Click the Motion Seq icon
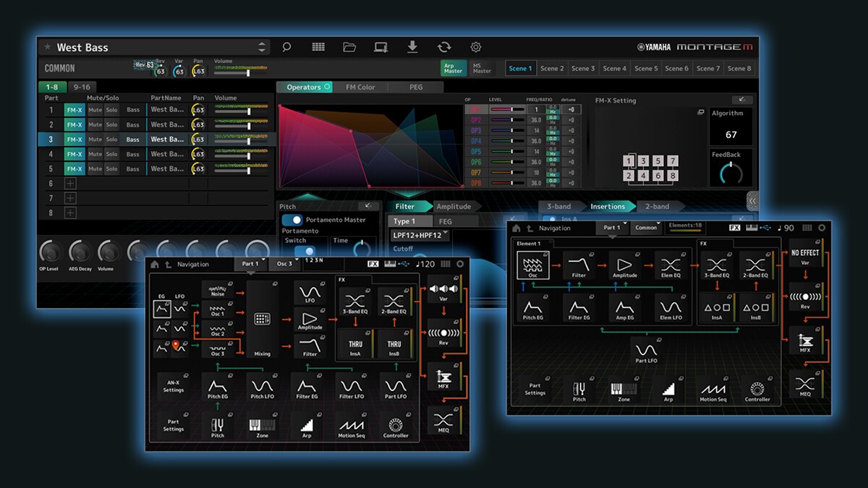 click(352, 425)
